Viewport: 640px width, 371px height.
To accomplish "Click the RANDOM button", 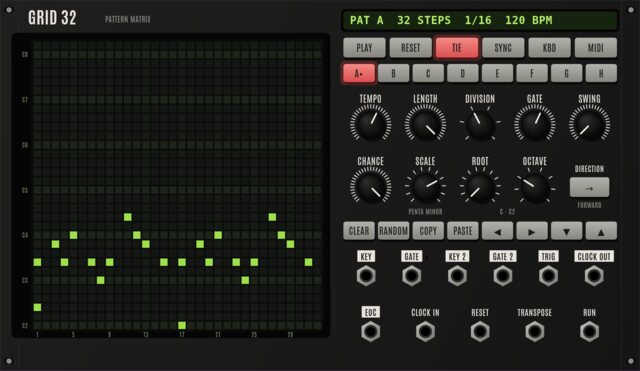I will pos(393,231).
